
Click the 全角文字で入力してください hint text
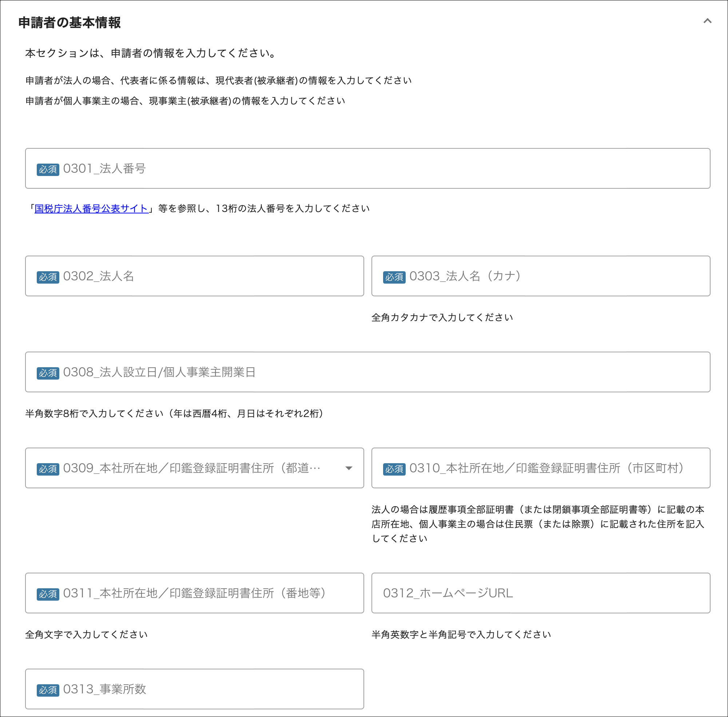(x=86, y=634)
